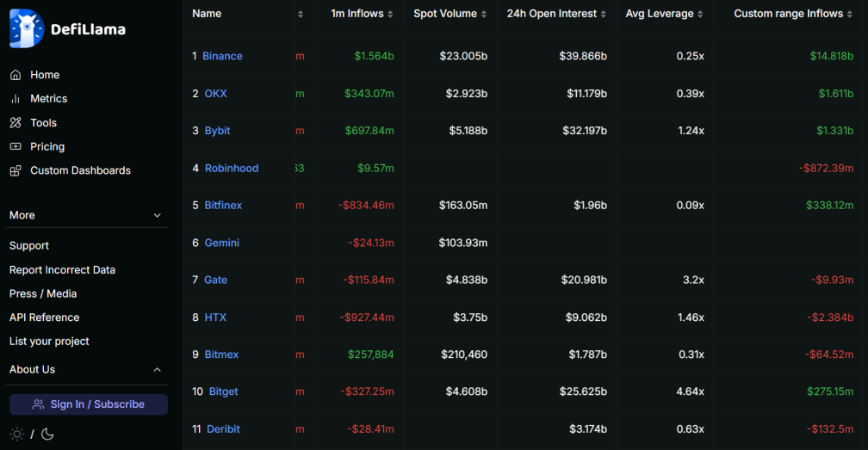This screenshot has width=868, height=450.
Task: Sort by Custom range Inflows column
Action: pos(793,14)
